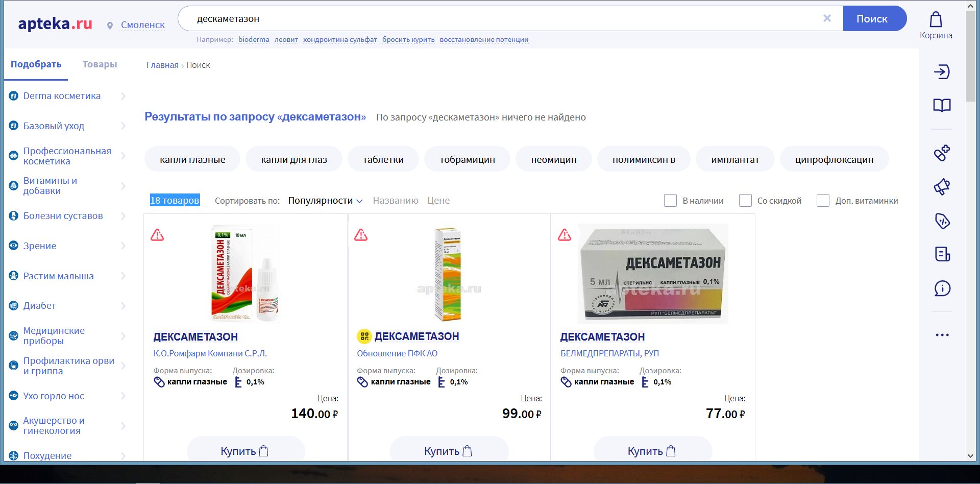Open the Белмедпрепараты box product thumbnail
This screenshot has width=980, height=484.
tap(653, 274)
